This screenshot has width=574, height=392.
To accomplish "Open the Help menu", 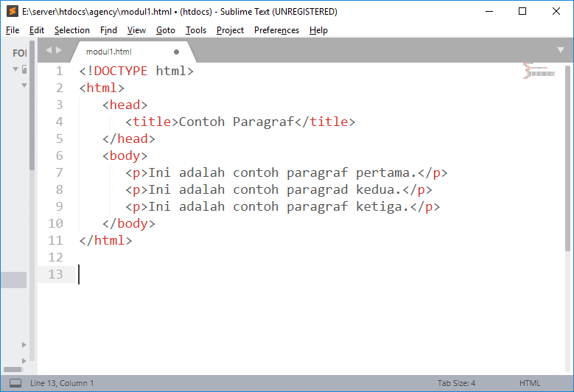I will point(318,30).
